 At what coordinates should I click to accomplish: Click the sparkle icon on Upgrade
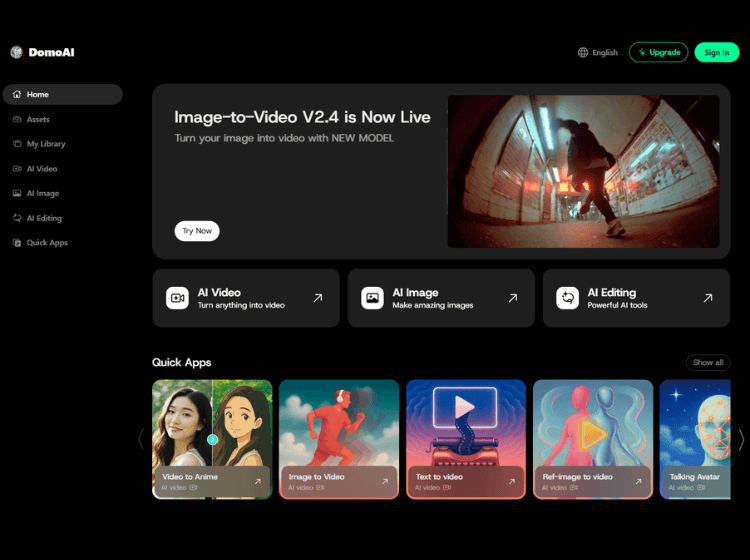(642, 52)
